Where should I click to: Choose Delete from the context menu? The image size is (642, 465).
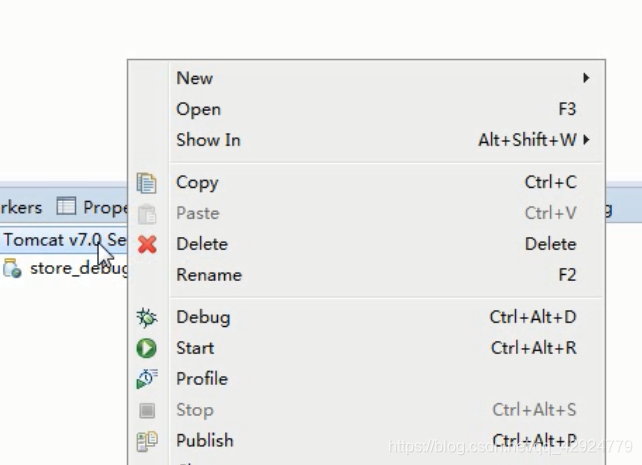tap(366, 244)
